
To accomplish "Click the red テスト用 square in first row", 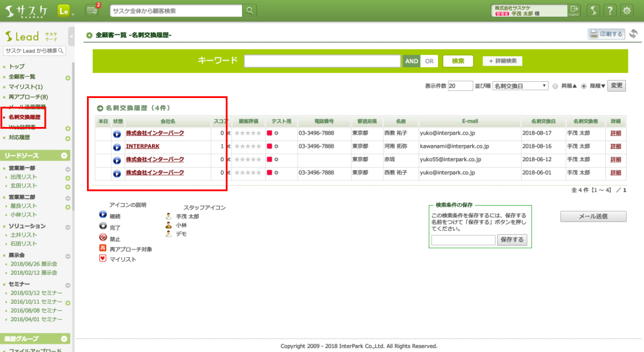I will coord(270,133).
